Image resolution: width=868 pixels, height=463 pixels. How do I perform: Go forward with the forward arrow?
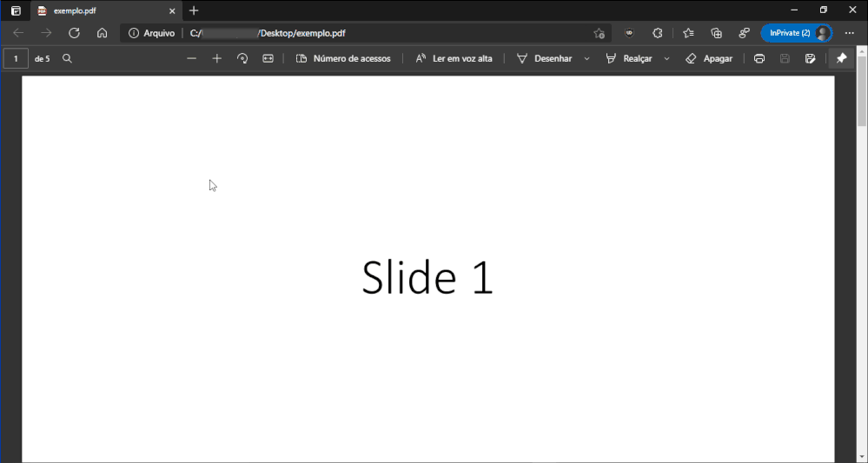click(46, 33)
